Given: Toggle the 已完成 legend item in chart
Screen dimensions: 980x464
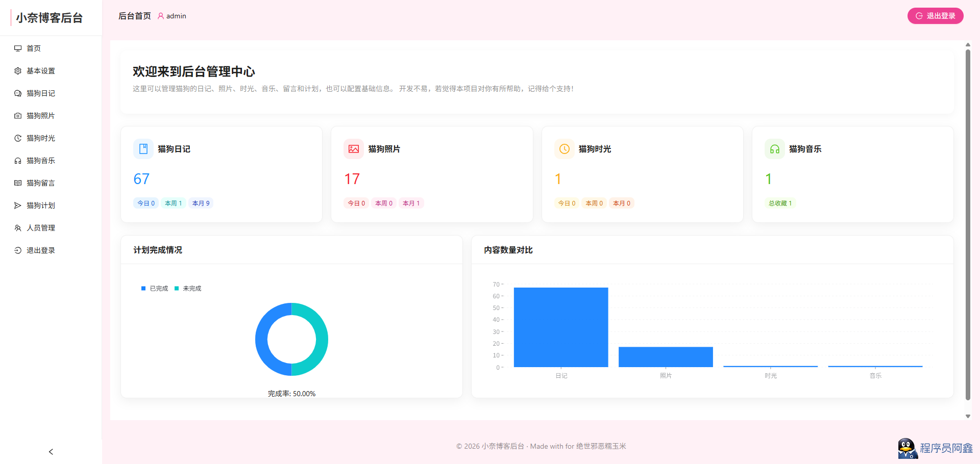Looking at the screenshot, I should pos(155,289).
